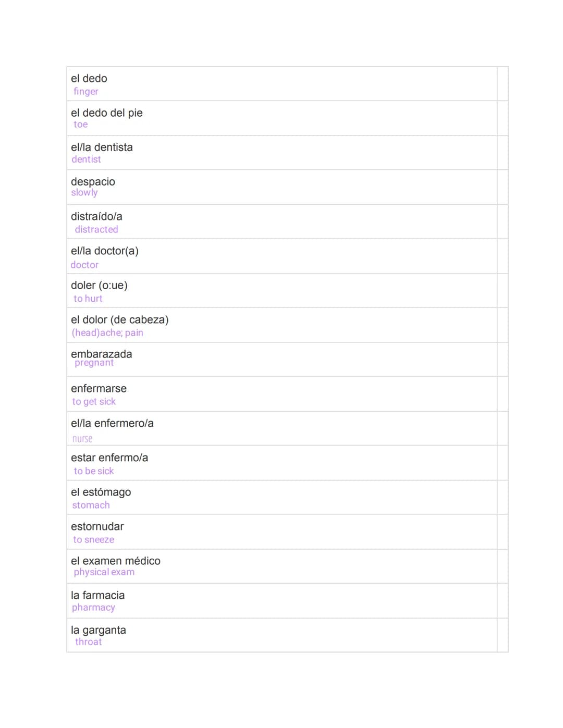Screen dimensions: 563x728
Task: Select the 'throat' answer under la garganta
Action: tap(89, 642)
